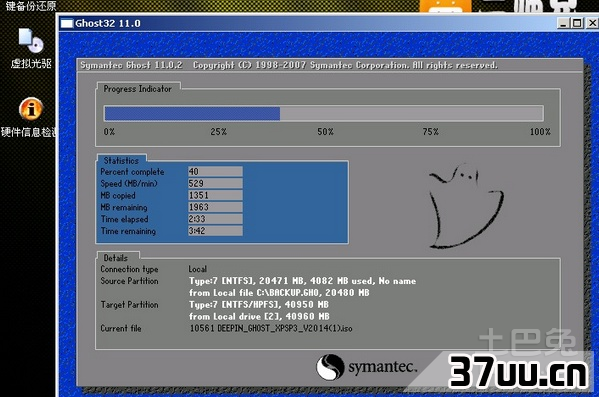599x397 pixels.
Task: Select the Time elapsed value 2:33
Action: (215, 219)
